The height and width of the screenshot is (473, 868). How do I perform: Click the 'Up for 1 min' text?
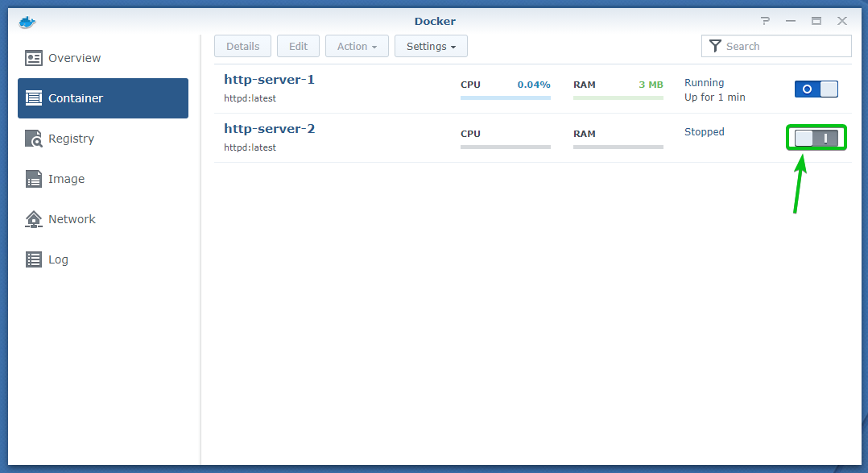click(x=715, y=97)
